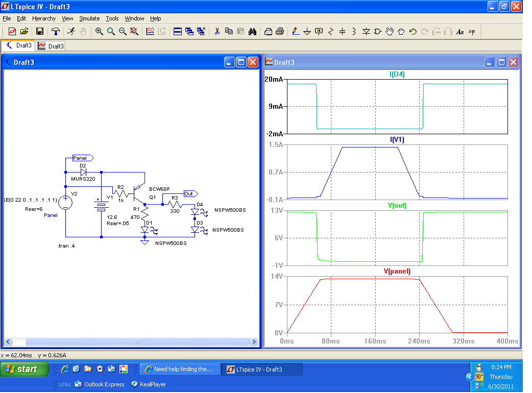Open the Help menu

155,18
